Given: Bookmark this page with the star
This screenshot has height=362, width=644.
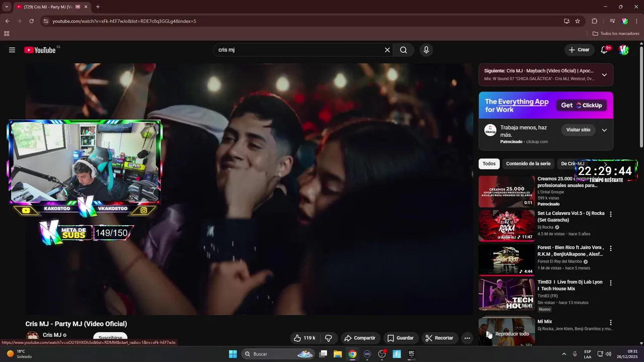Looking at the screenshot, I should point(578,21).
